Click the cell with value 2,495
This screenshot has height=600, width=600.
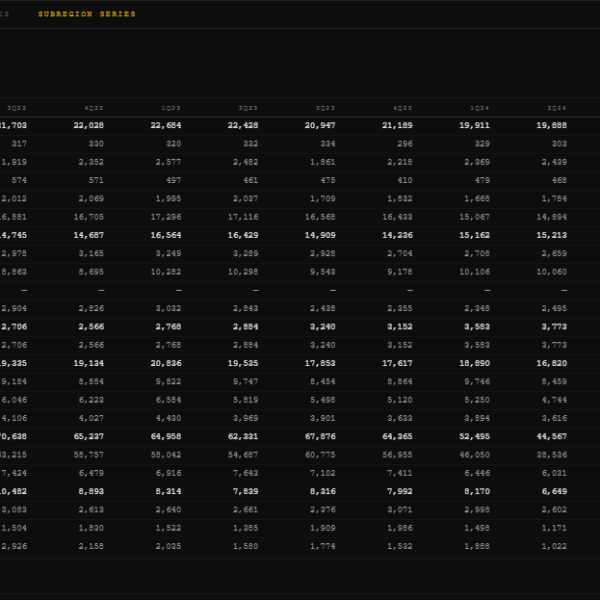pos(554,308)
